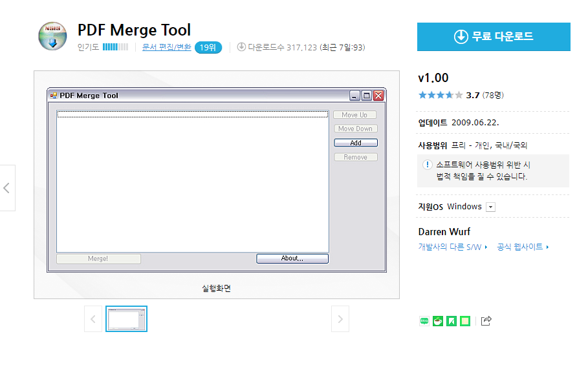Click the star rating display
588x365 pixels.
point(441,95)
